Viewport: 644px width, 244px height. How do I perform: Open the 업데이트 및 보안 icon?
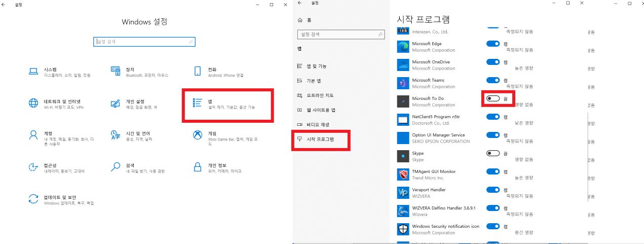coord(33,198)
